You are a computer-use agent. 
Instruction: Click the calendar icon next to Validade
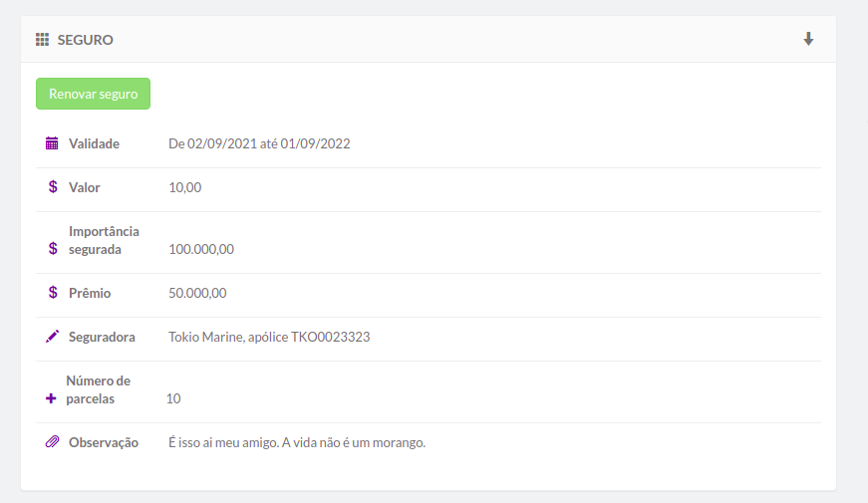tap(52, 143)
